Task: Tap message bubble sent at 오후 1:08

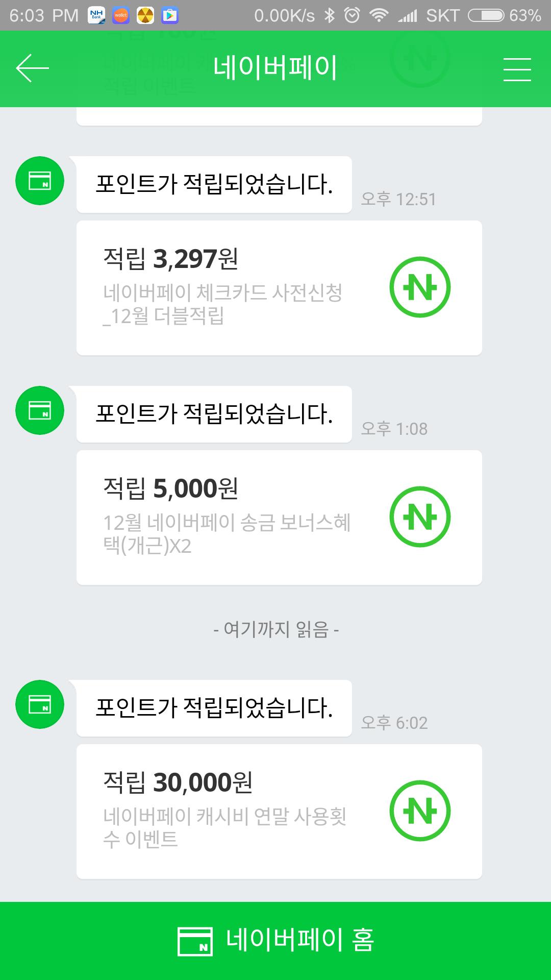Action: tap(214, 414)
